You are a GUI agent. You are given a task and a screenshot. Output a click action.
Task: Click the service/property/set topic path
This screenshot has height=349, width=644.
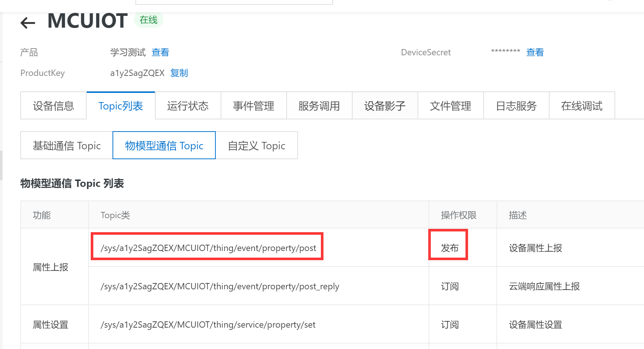click(208, 325)
